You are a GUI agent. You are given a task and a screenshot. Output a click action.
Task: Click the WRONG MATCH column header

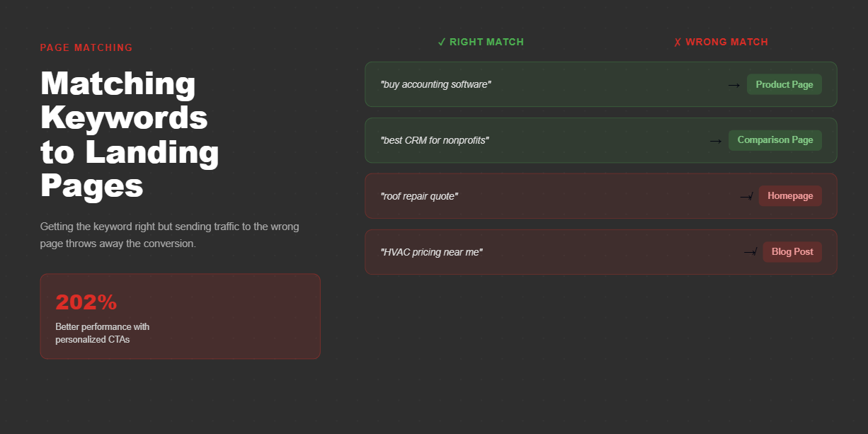726,42
